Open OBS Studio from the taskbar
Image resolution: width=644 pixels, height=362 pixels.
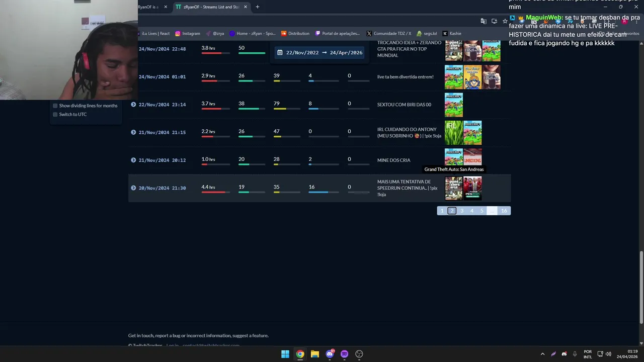point(359,354)
